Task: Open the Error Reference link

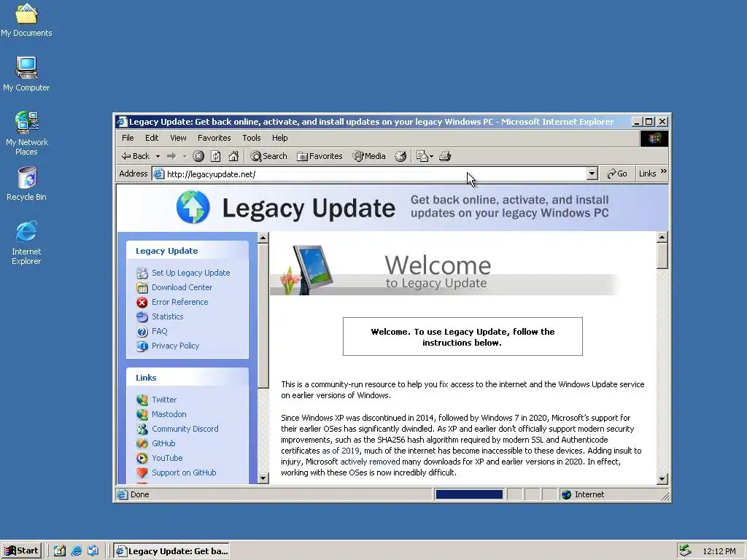Action: [x=179, y=303]
